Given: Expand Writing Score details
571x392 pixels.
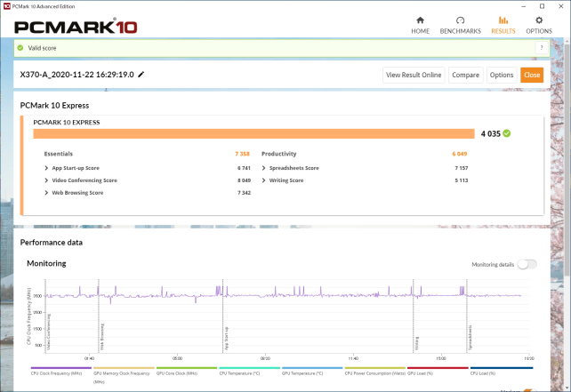Looking at the screenshot, I should coord(263,180).
